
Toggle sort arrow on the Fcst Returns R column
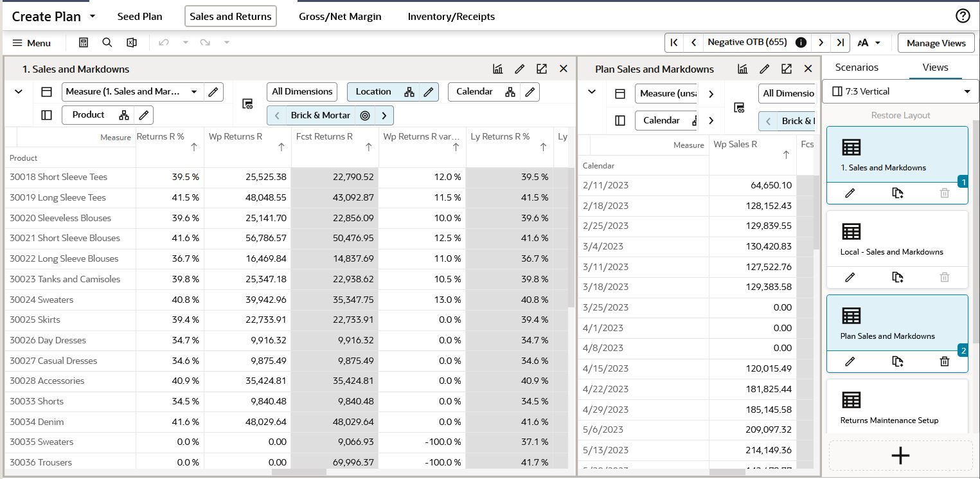click(x=369, y=147)
